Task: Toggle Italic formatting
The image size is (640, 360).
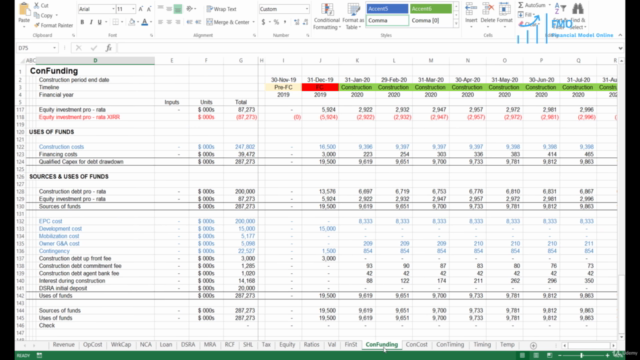Action: [91, 22]
